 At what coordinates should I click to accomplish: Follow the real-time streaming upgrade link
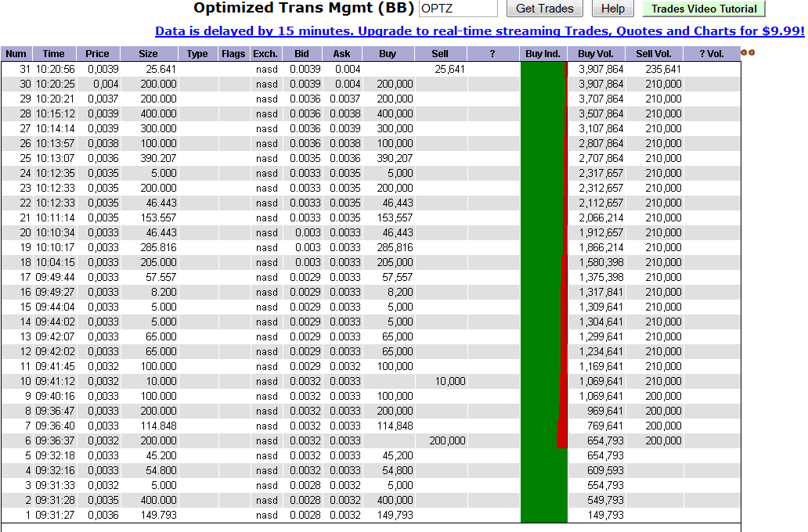pyautogui.click(x=479, y=31)
